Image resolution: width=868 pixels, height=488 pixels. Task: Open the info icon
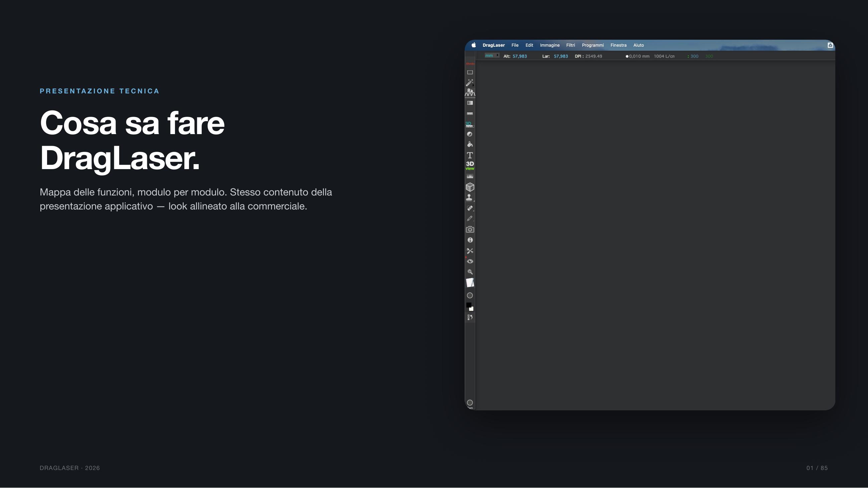(470, 240)
